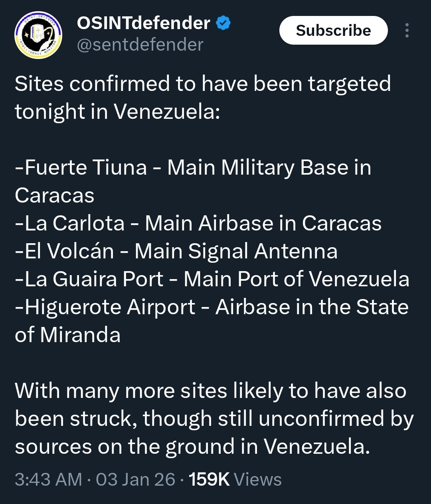Open the OSINTdefender display name link
Viewport: 431px width, 504px height.
pos(144,24)
